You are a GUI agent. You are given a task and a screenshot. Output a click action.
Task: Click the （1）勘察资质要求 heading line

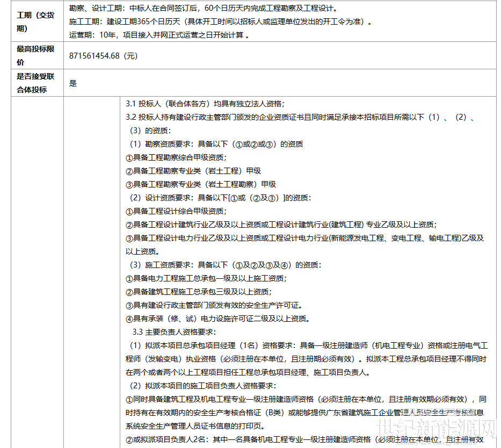click(215, 144)
